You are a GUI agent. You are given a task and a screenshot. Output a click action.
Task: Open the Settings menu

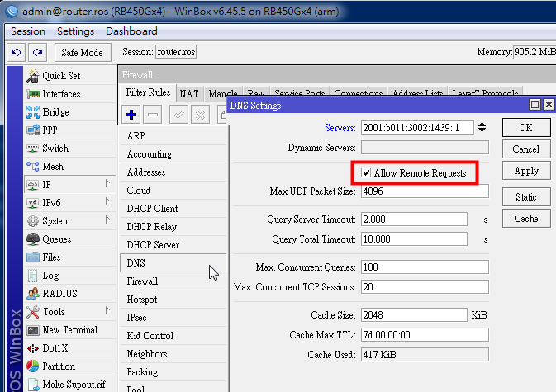[x=75, y=31]
